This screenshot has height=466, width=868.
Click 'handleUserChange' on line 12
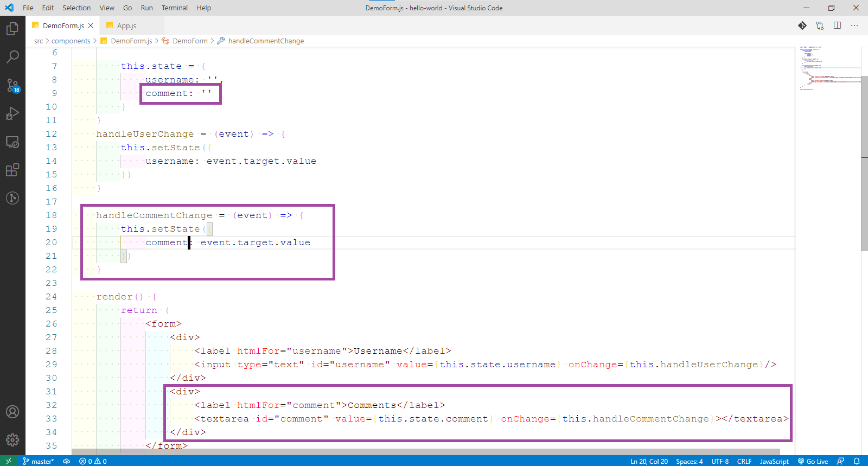click(x=145, y=134)
